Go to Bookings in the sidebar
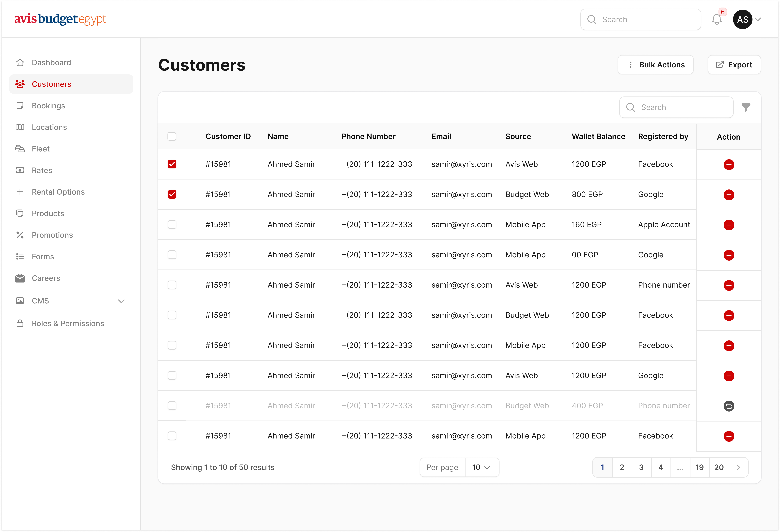This screenshot has height=532, width=780. click(x=48, y=106)
